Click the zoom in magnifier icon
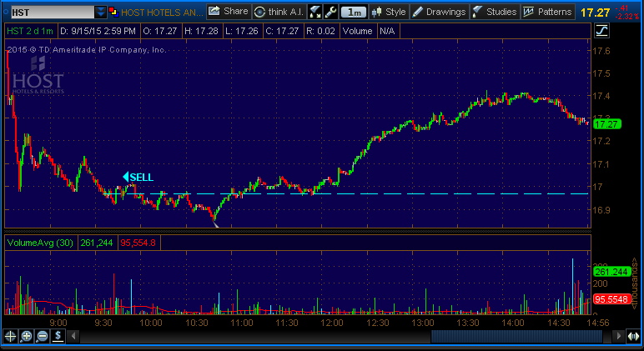 point(27,337)
